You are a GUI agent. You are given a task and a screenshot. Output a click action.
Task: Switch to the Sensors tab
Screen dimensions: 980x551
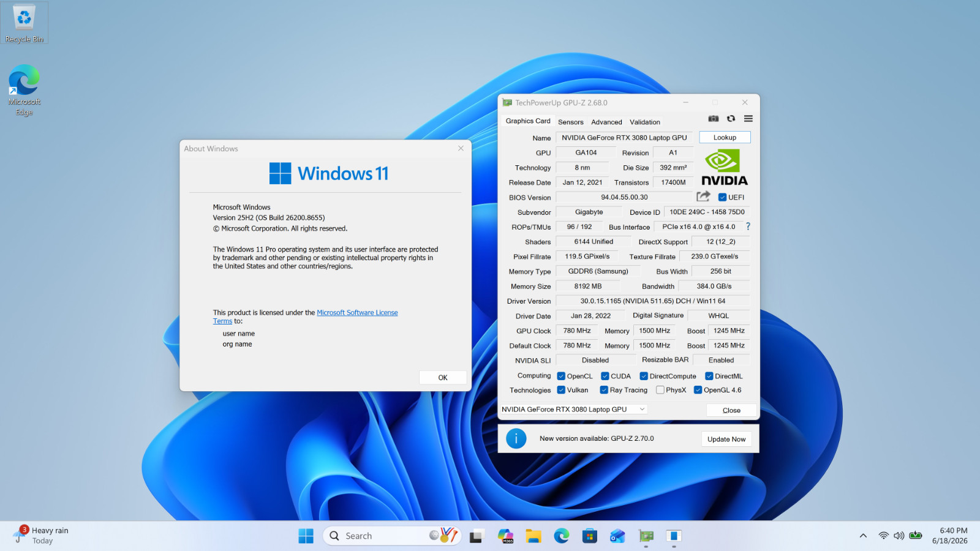(x=571, y=122)
